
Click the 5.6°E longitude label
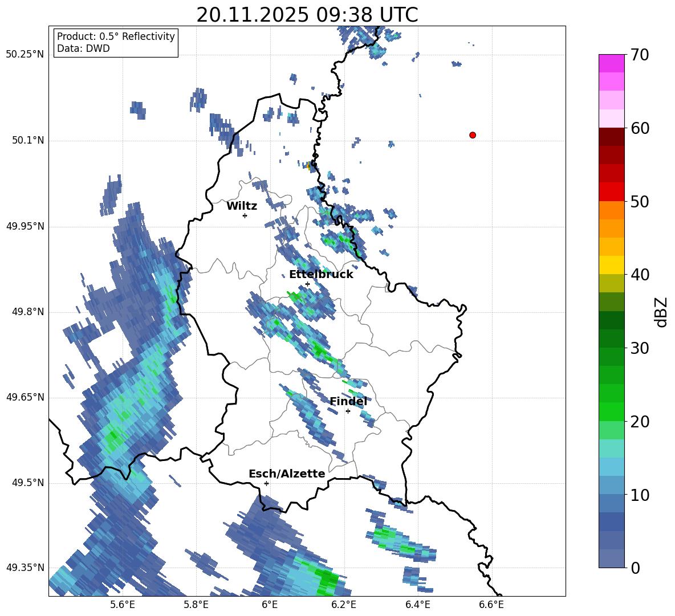[123, 605]
